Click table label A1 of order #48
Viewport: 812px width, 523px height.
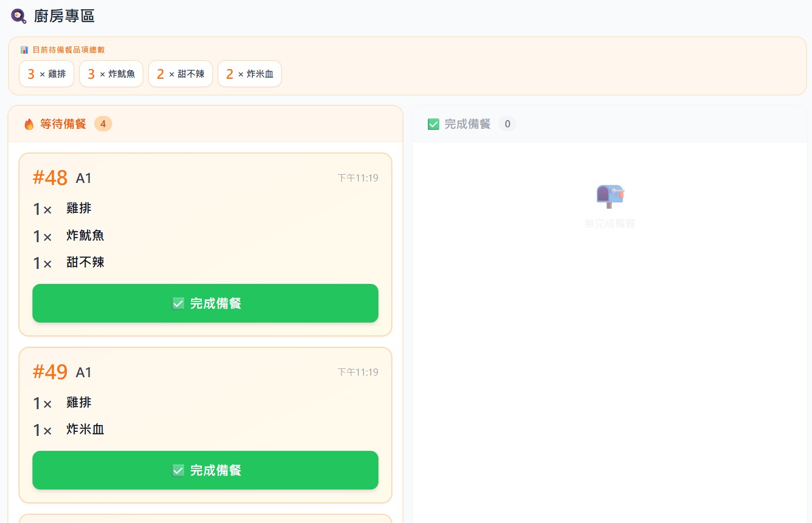click(84, 178)
